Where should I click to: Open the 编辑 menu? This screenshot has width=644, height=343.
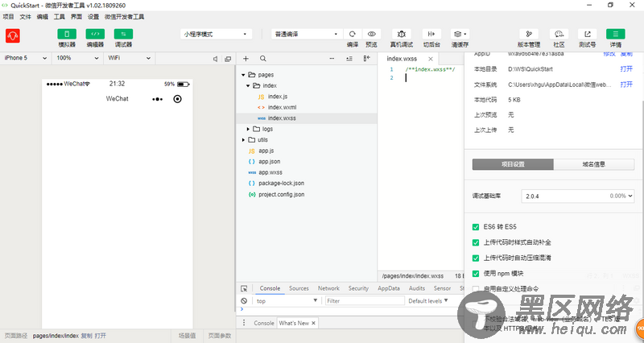[43, 17]
